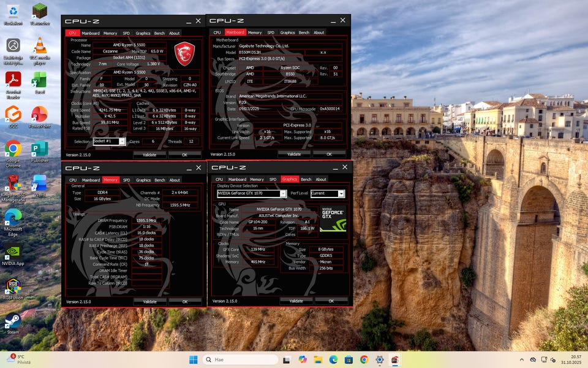Open Steam desktop shortcut
588x368 pixels.
(x=13, y=323)
